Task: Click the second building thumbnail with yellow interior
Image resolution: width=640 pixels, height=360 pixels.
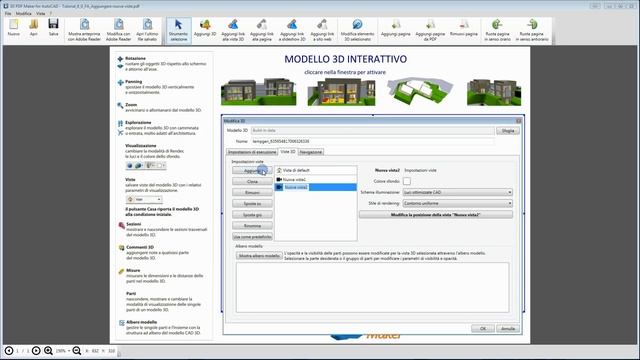Action: pos(341,91)
